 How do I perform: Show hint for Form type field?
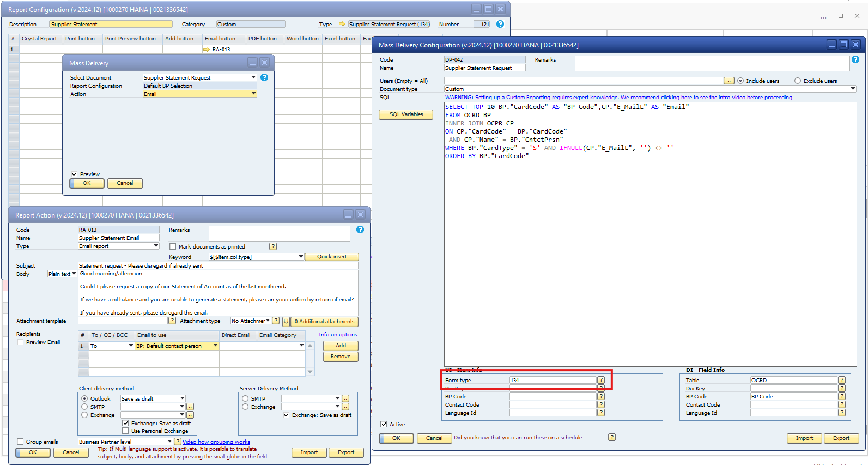tap(601, 380)
